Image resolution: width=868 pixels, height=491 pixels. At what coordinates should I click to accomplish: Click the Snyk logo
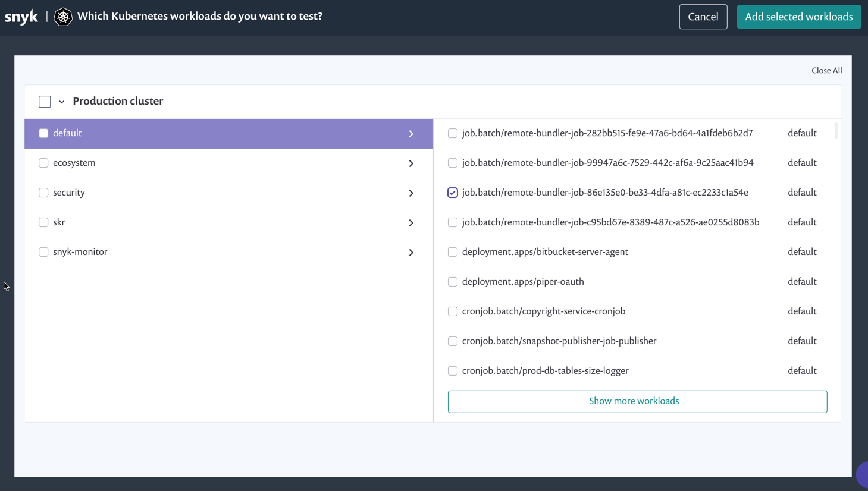[x=21, y=17]
